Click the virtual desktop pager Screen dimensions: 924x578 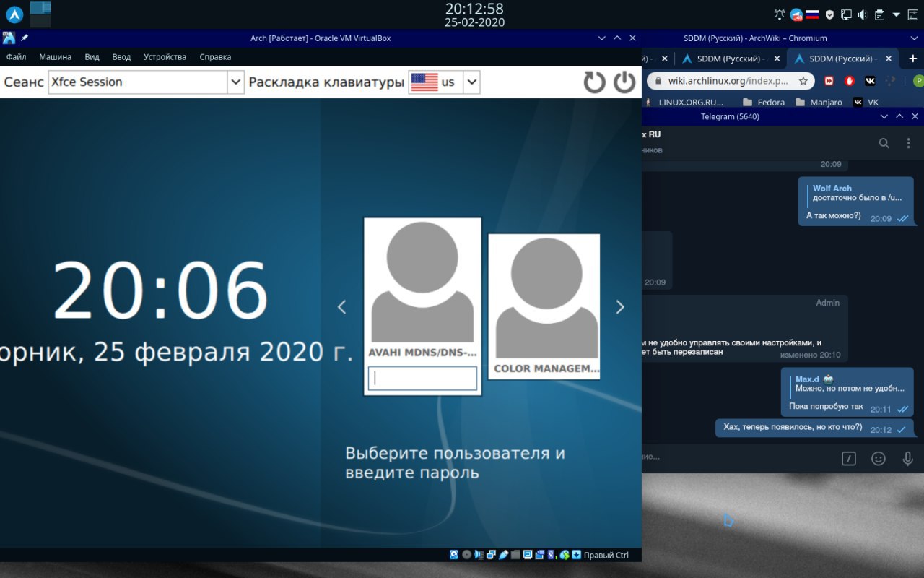point(40,14)
